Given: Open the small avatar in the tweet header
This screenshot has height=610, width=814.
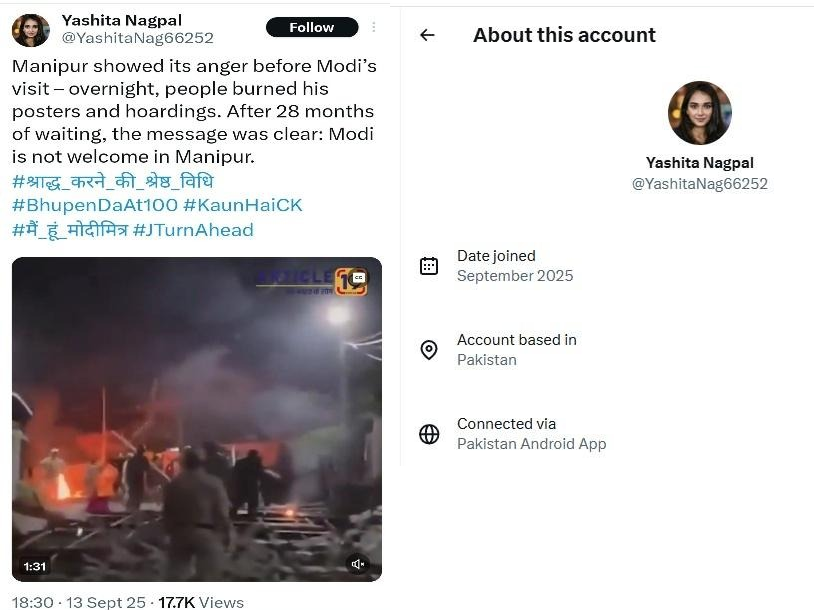Looking at the screenshot, I should [31, 30].
